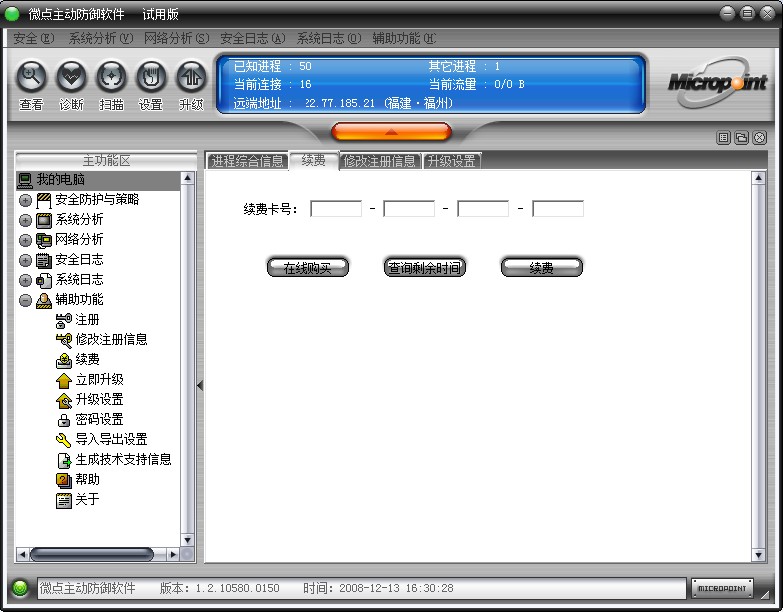Collapse the info panel with orange arrow button
The image size is (783, 612).
[x=392, y=132]
